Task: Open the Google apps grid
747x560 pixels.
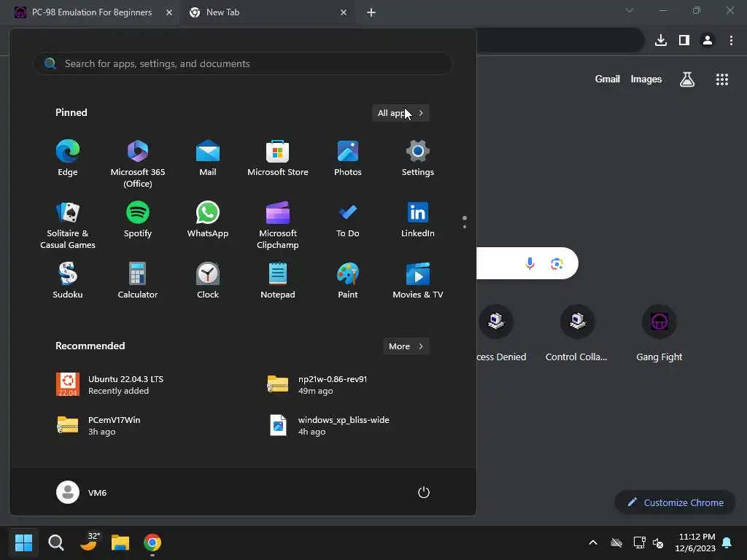Action: click(722, 79)
